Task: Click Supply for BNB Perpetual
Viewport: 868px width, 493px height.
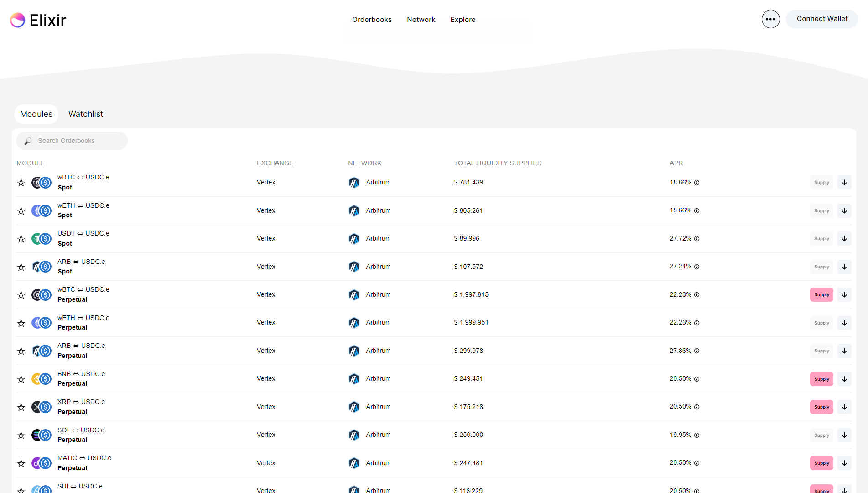Action: (821, 379)
